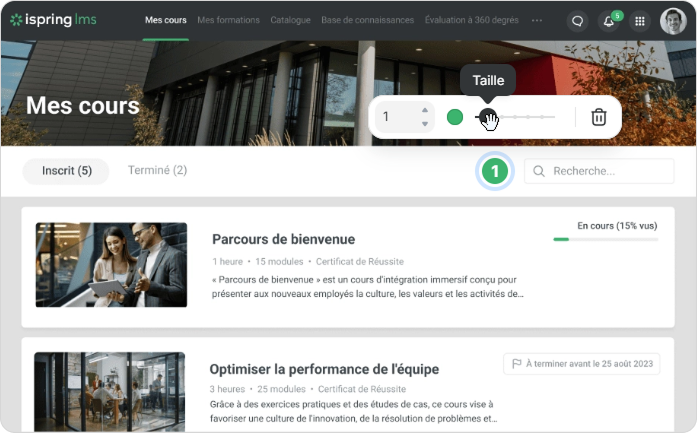Open the user profile avatar
The width and height of the screenshot is (697, 433).
pyautogui.click(x=673, y=21)
